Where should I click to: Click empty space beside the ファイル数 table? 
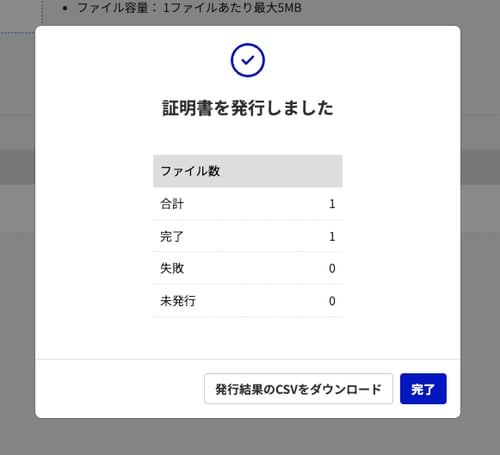click(400, 233)
